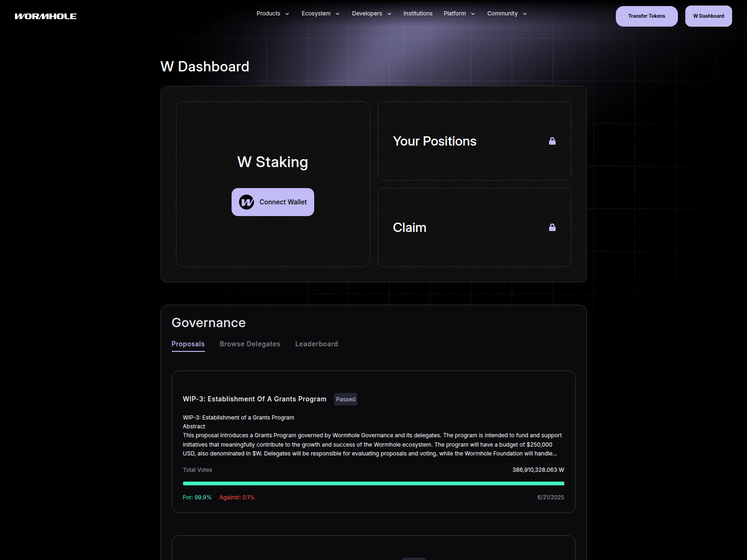Open WIP-3 Establishment Of A Grants Program proposal
747x560 pixels.
click(254, 399)
